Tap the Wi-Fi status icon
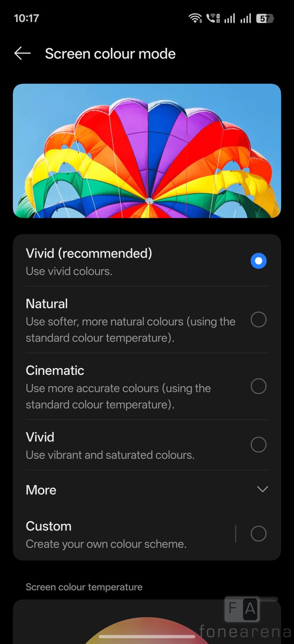 click(x=195, y=18)
